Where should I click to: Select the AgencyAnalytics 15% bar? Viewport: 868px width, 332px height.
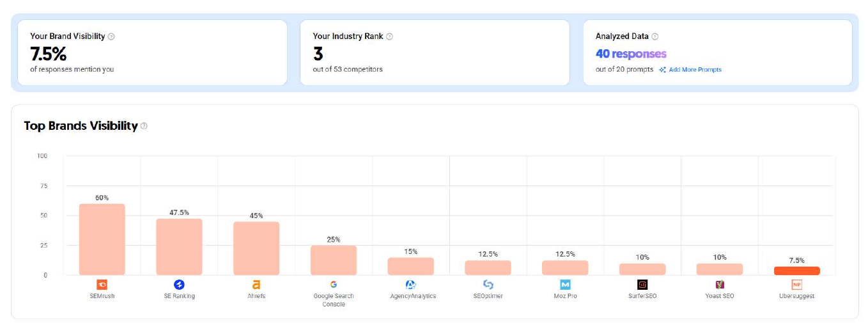411,266
